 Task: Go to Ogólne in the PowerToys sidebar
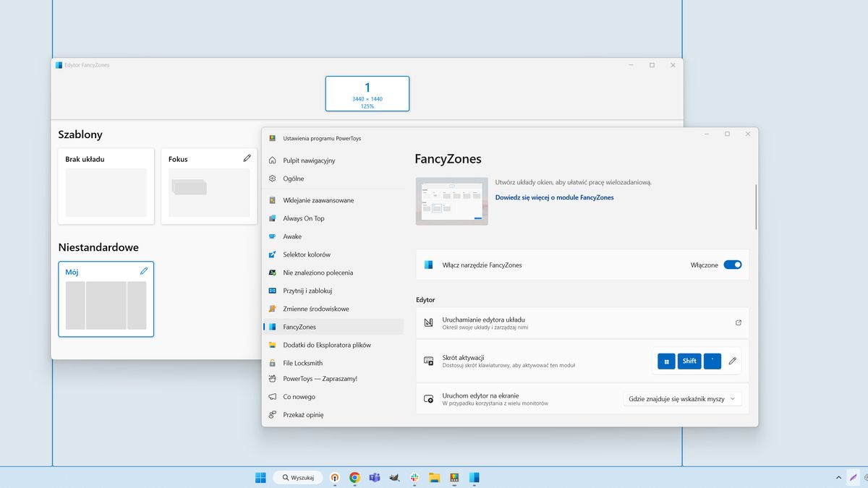[292, 179]
